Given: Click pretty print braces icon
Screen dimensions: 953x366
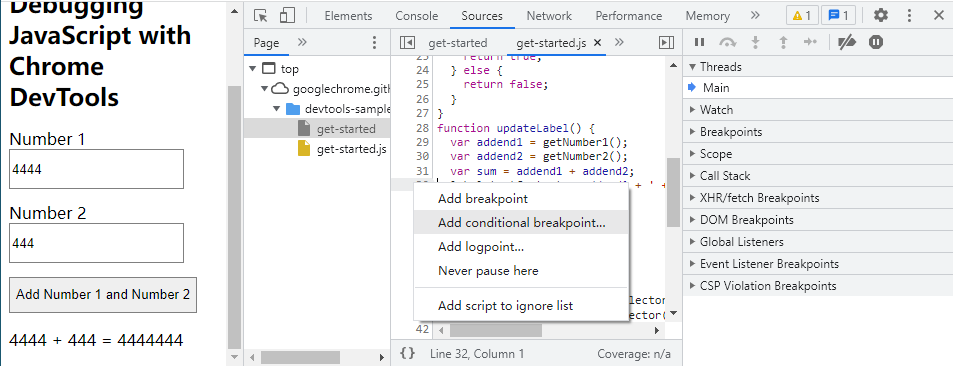Looking at the screenshot, I should click(x=408, y=353).
